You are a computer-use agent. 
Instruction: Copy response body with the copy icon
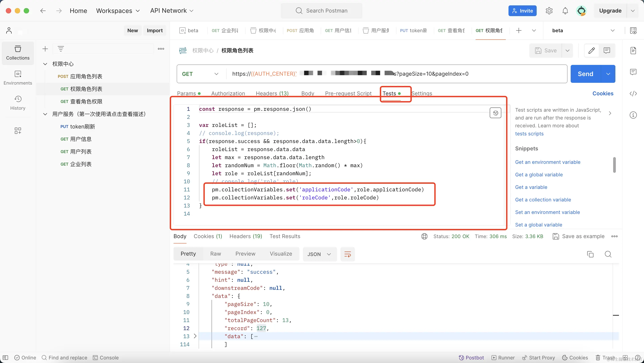590,254
